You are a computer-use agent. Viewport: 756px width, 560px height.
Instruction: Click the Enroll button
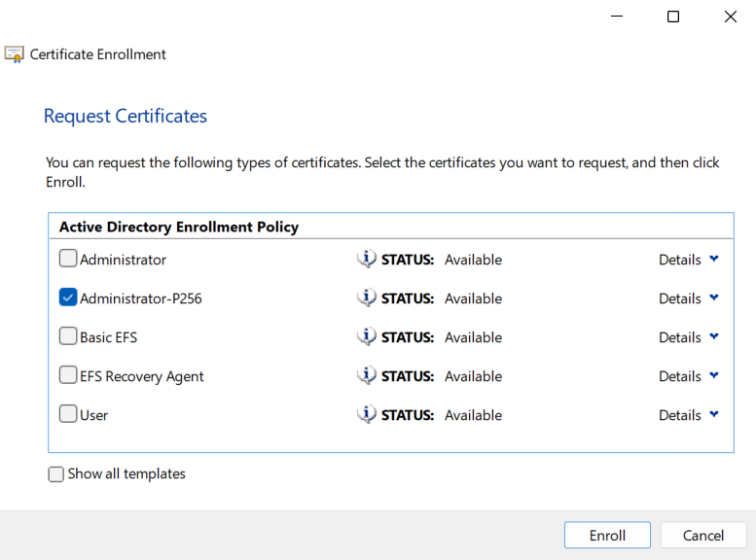coord(607,535)
